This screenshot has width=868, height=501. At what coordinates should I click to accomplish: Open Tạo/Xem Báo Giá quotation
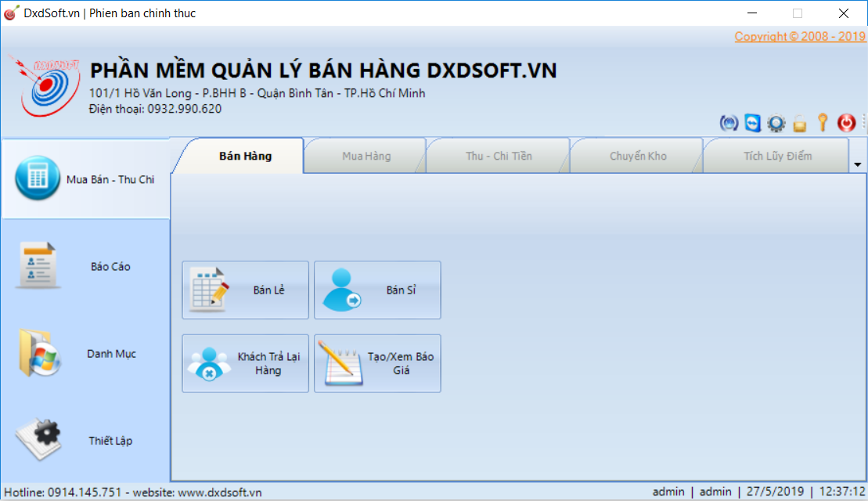[377, 363]
